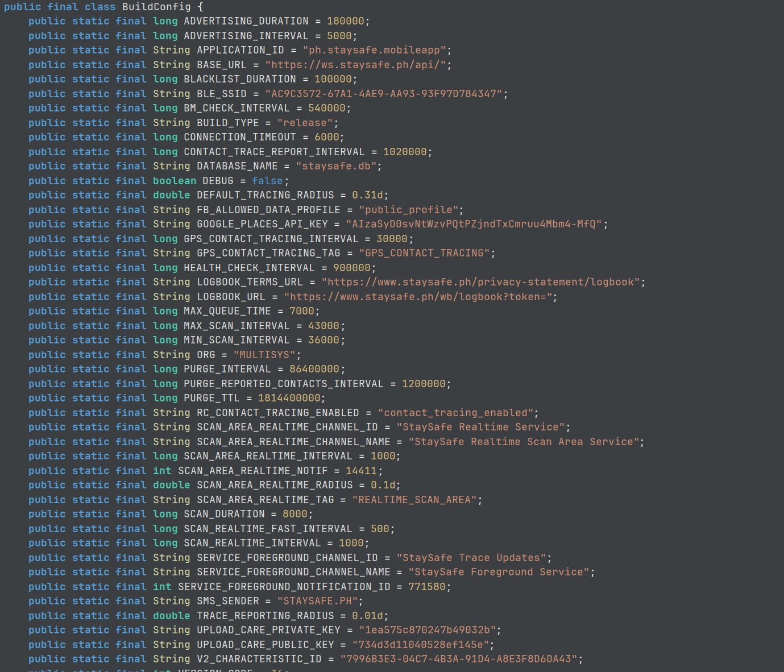Image resolution: width=784 pixels, height=672 pixels.
Task: Click the SCAN_REALTIME_FAST_INTERVAL value 500
Action: point(380,529)
